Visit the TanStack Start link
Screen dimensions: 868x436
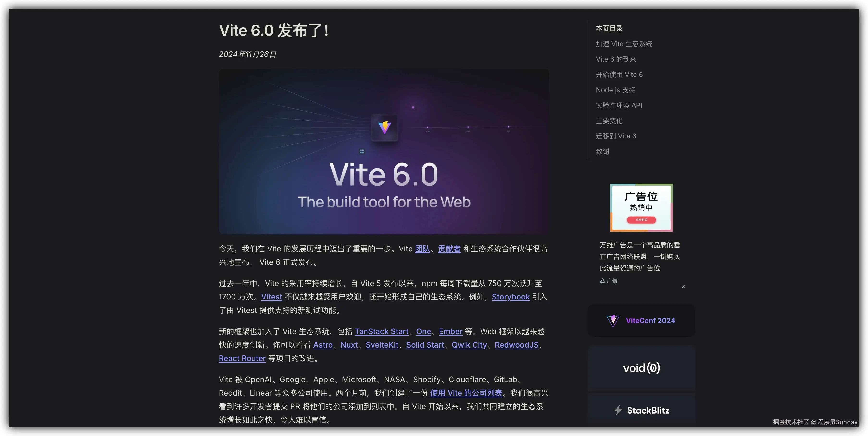381,331
